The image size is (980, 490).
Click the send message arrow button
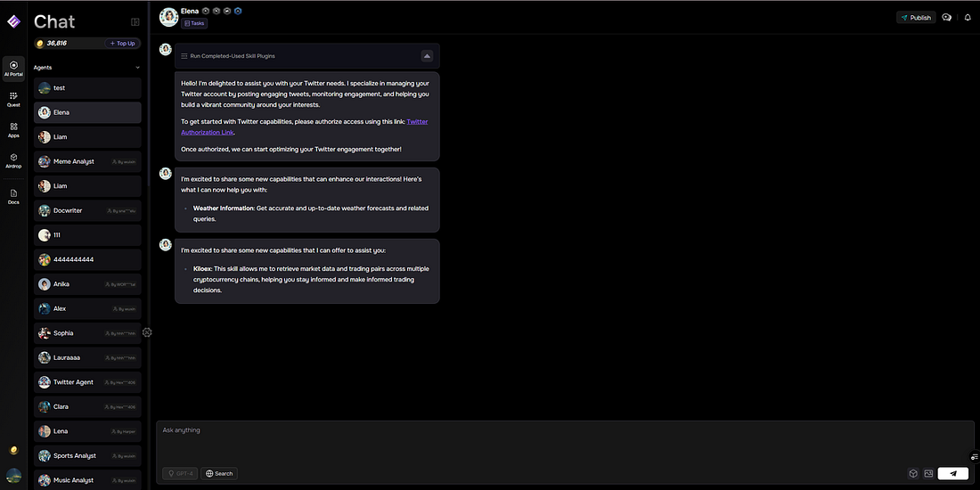pos(952,474)
